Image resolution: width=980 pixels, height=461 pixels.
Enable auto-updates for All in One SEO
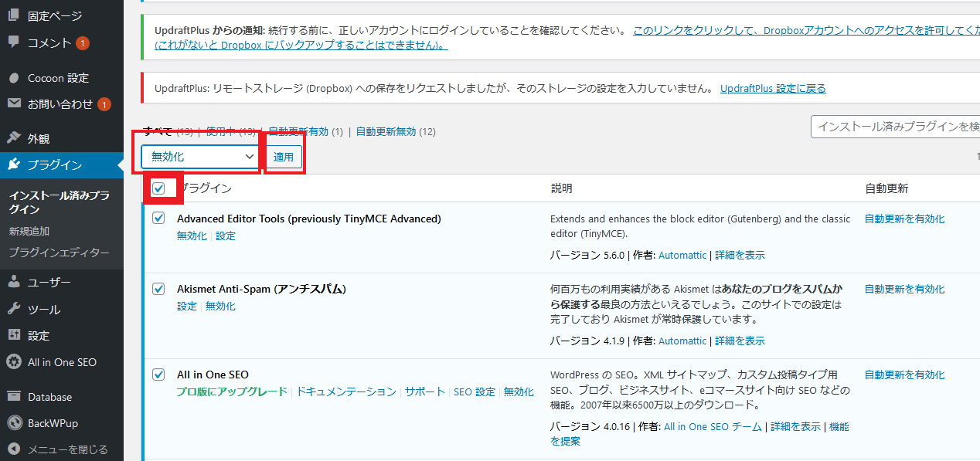click(x=904, y=375)
